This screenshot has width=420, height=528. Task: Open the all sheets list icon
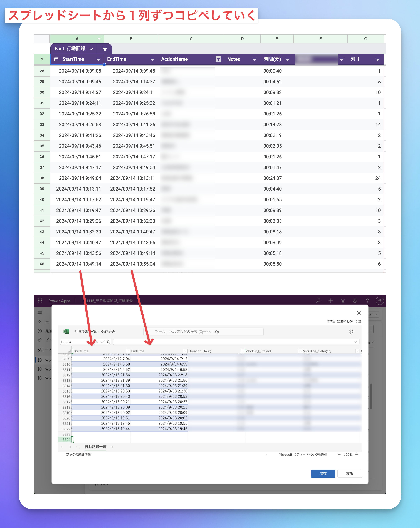78,447
